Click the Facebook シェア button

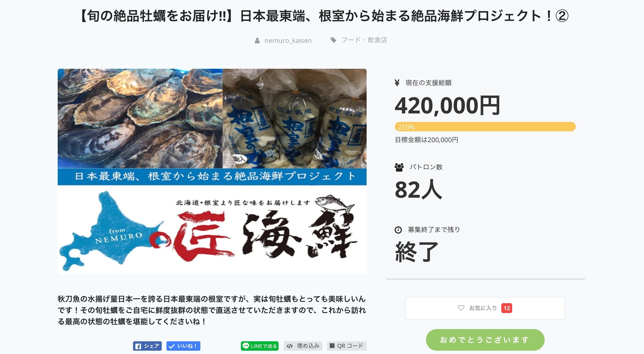pyautogui.click(x=147, y=346)
